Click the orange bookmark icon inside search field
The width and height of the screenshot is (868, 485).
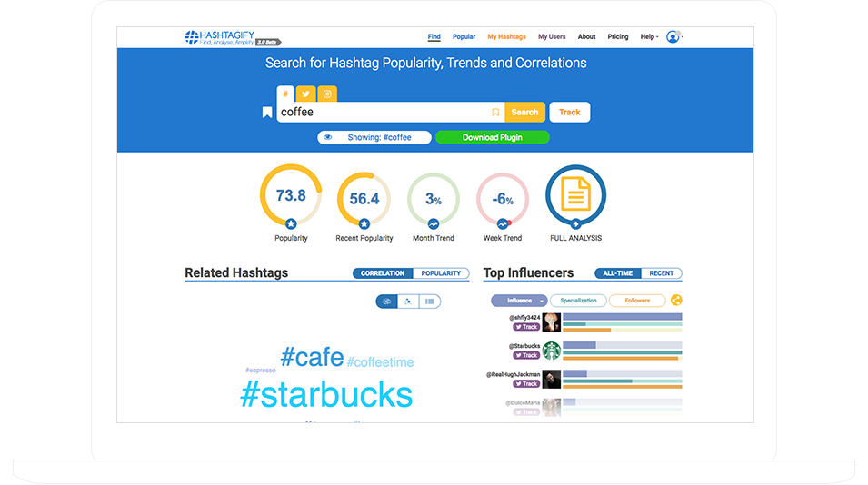point(495,113)
